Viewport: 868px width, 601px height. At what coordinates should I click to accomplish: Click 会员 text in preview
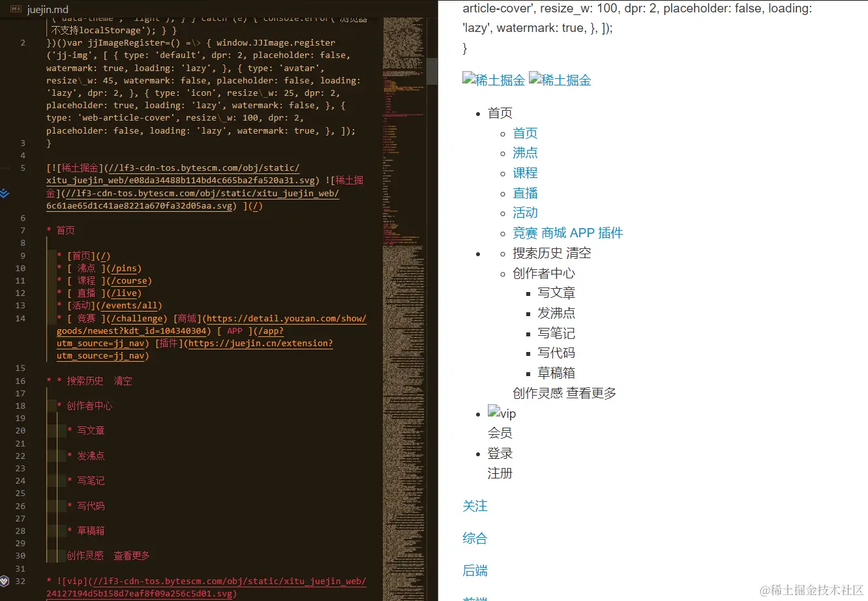[500, 433]
